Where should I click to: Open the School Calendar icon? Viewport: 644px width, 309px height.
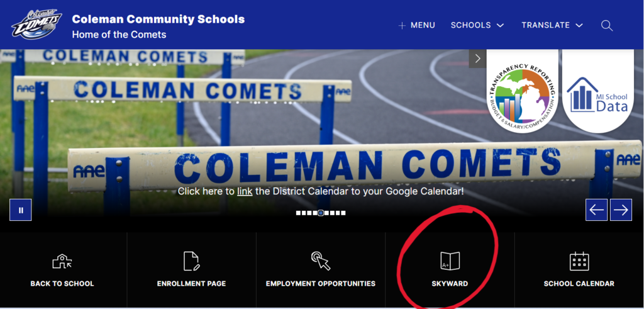tap(579, 261)
